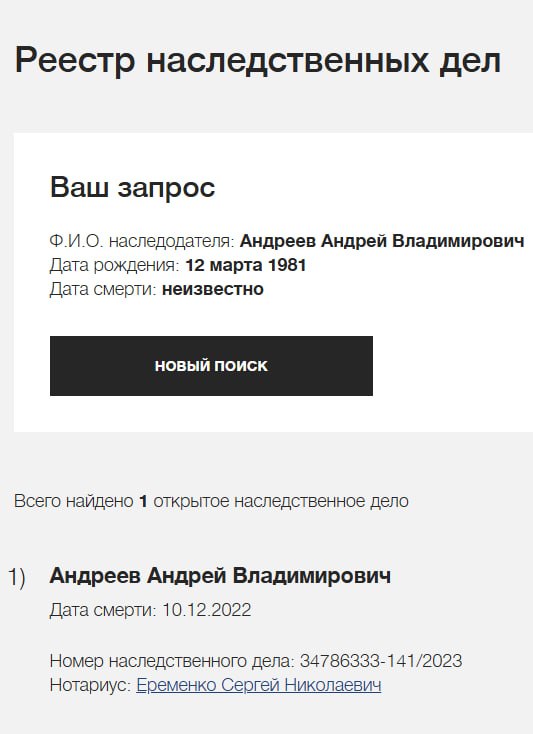This screenshot has height=734, width=533.
Task: Click Дата смерти label in the query card
Action: coord(103,289)
